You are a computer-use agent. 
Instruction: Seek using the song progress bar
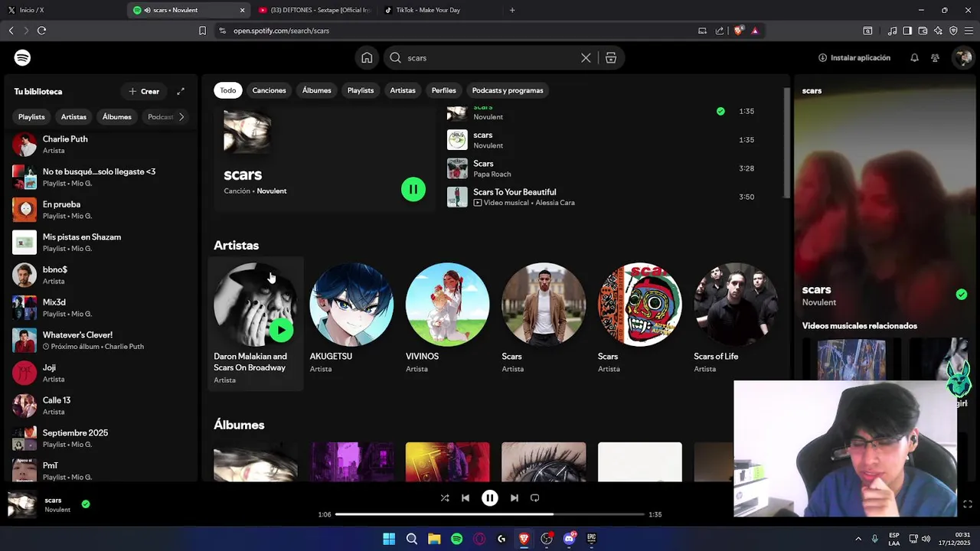click(490, 514)
